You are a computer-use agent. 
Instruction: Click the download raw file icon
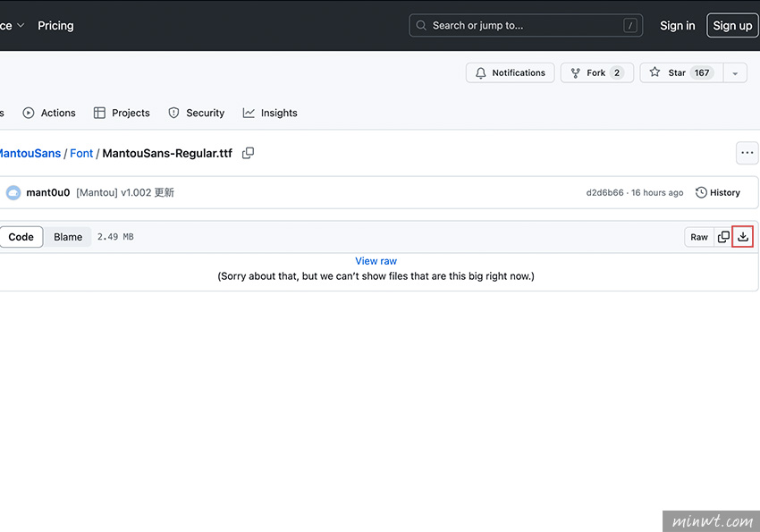[x=742, y=237]
